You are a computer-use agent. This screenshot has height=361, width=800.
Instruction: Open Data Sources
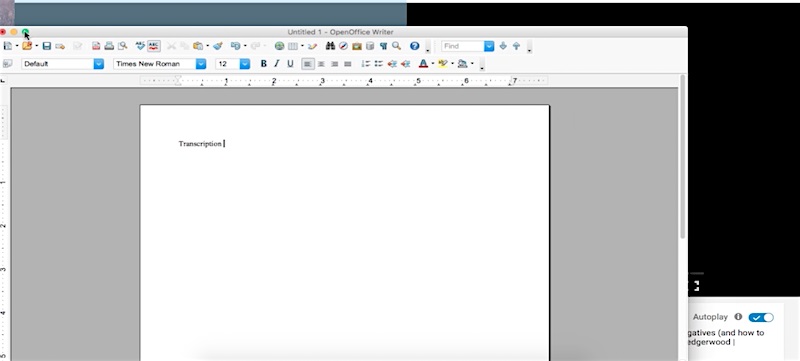click(370, 46)
